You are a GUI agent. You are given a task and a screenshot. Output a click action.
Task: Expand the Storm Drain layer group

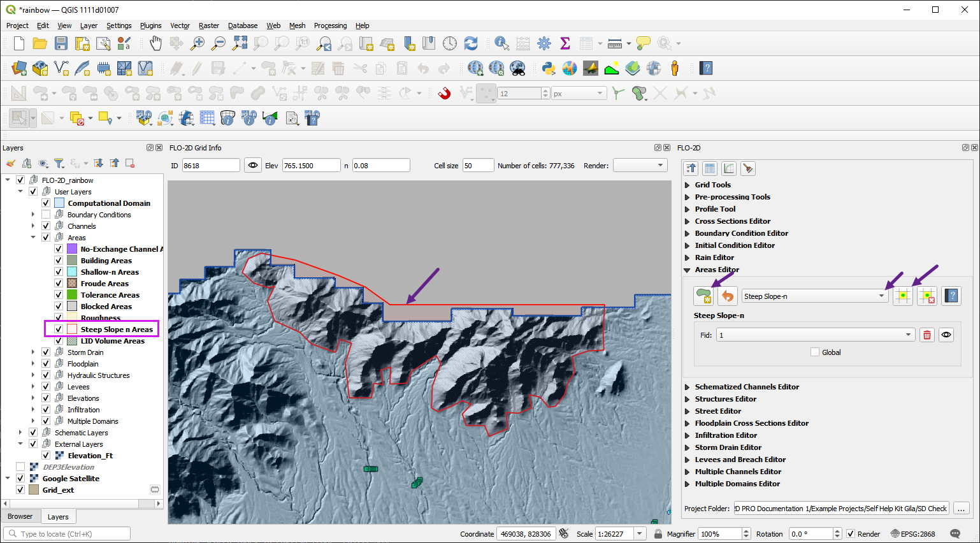pyautogui.click(x=33, y=352)
